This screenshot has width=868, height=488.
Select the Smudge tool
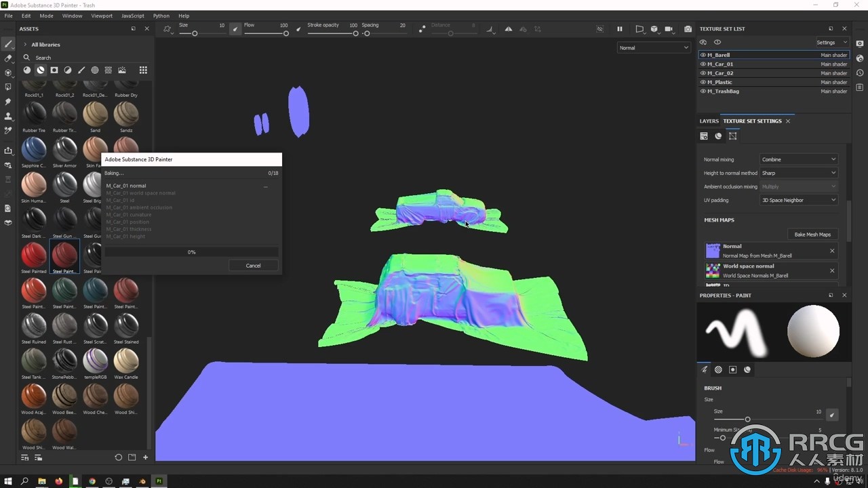coord(8,102)
